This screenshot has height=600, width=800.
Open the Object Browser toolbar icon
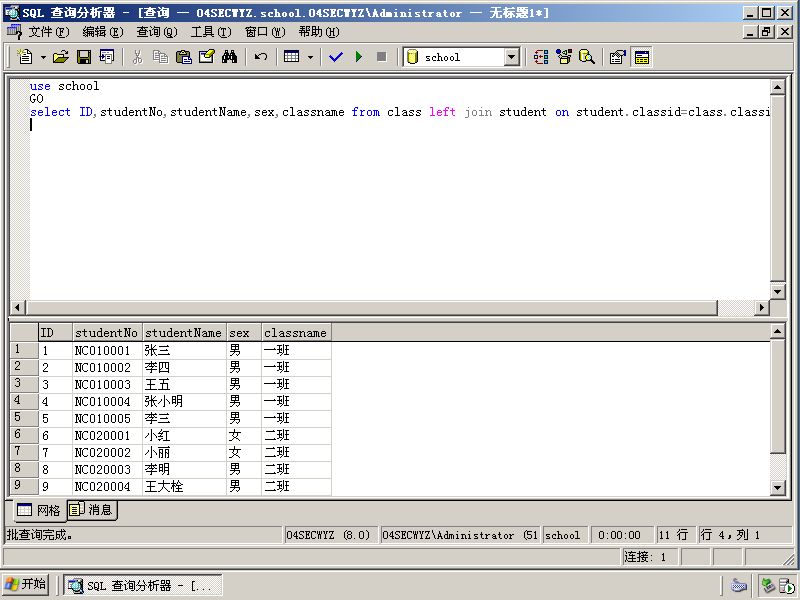tap(564, 57)
